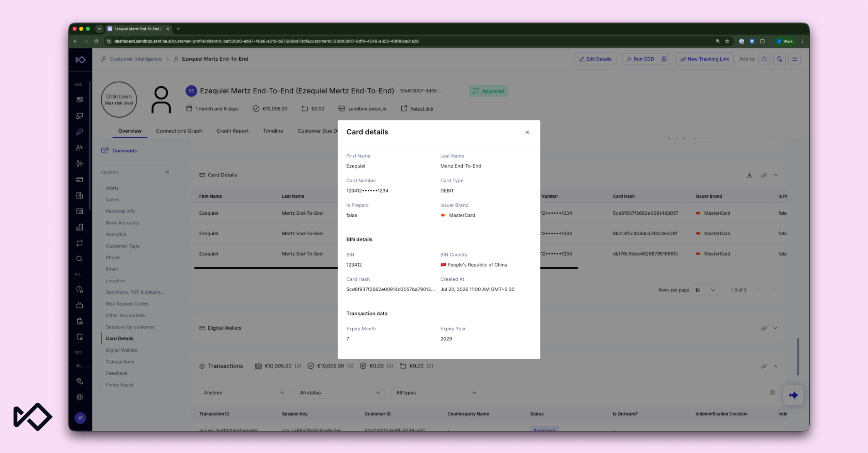The height and width of the screenshot is (453, 868).
Task: Click the Sardine logo atop the sidebar
Action: pos(80,59)
